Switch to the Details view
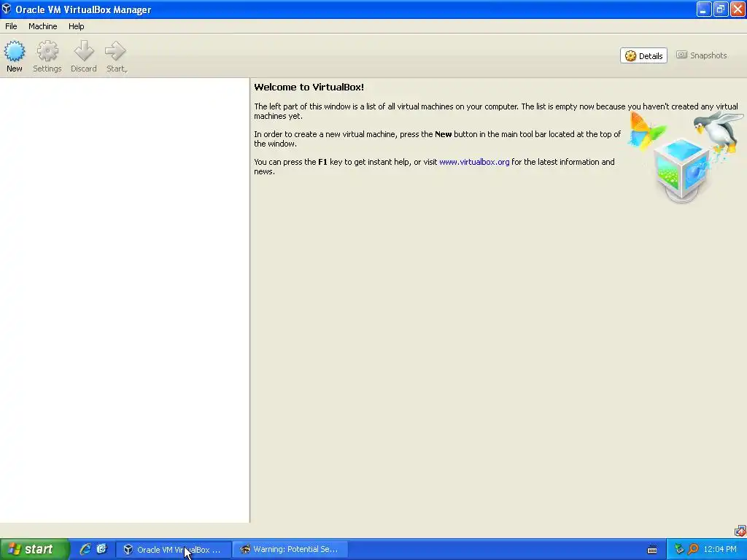 (643, 55)
